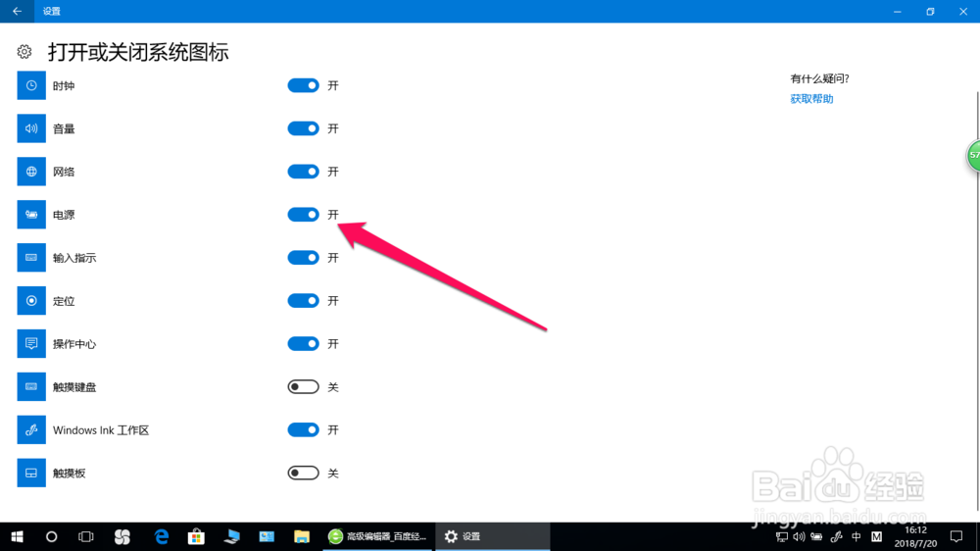Click the tray network computer icon

tap(781, 536)
